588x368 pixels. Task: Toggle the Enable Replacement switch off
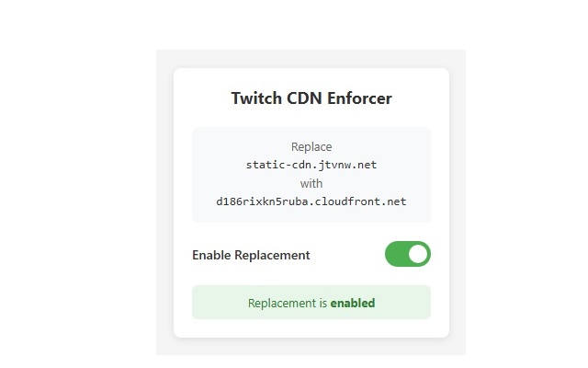tap(408, 254)
